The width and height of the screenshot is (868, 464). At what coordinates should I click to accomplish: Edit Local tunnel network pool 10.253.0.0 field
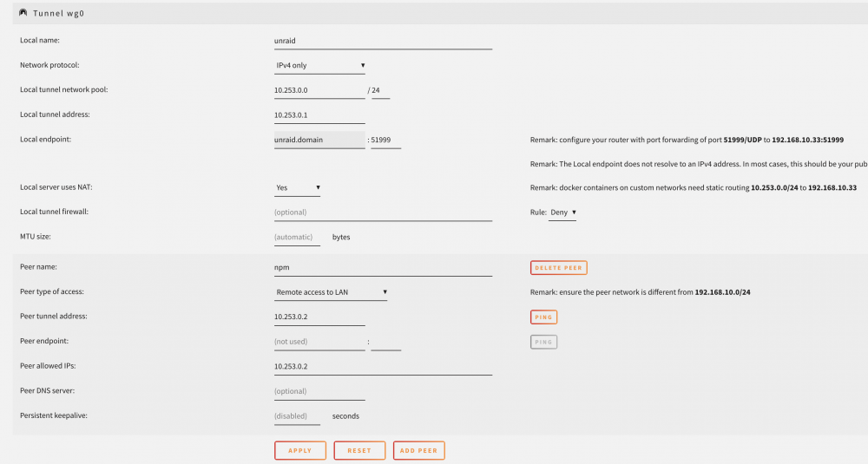point(319,90)
